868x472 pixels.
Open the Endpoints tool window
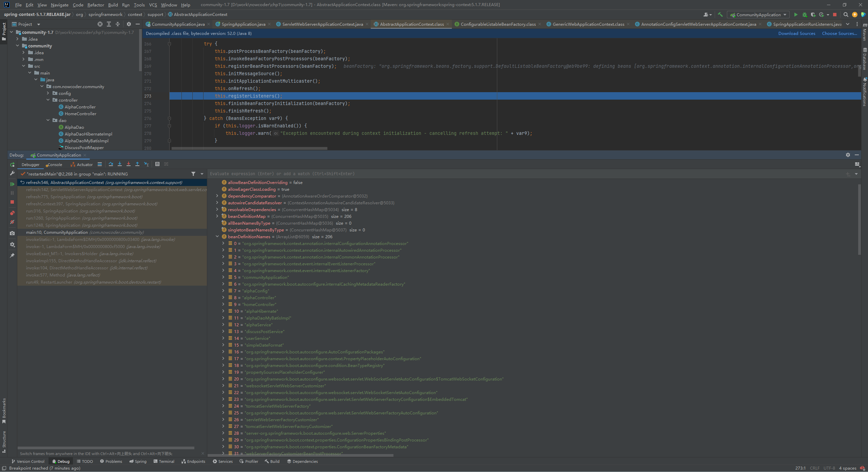point(193,461)
